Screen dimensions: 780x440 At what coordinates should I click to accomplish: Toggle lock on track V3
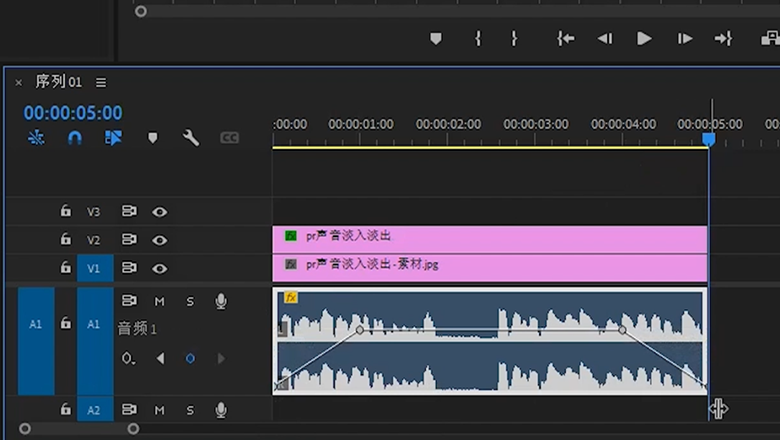66,211
